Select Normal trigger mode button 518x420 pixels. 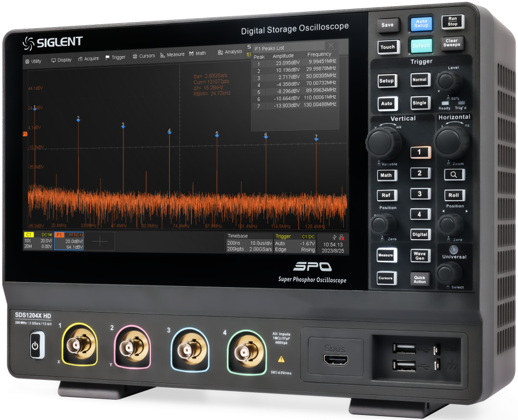[x=420, y=80]
